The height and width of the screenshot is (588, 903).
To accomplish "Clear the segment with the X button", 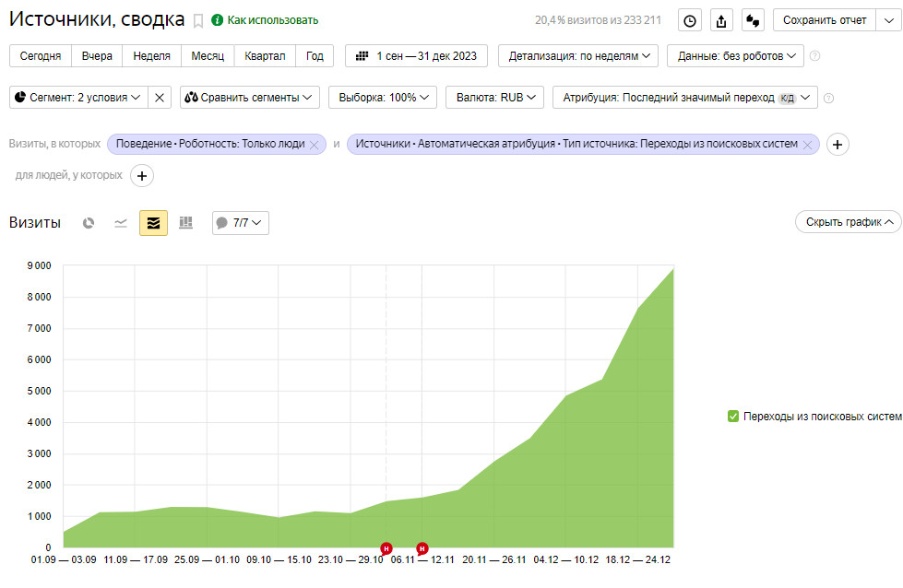I will tap(160, 98).
